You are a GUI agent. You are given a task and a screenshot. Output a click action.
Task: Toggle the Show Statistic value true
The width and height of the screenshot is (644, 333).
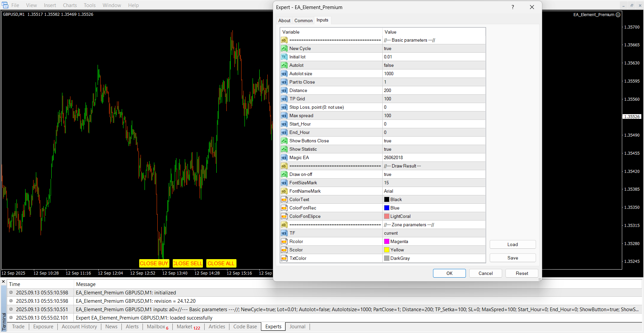pyautogui.click(x=388, y=149)
